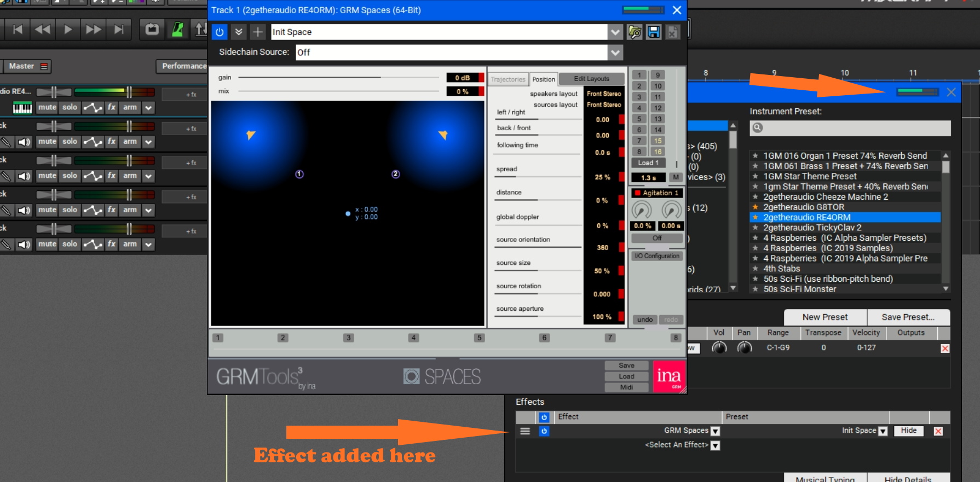980x482 pixels.
Task: Adjust the plugin gain slider
Action: [338, 78]
